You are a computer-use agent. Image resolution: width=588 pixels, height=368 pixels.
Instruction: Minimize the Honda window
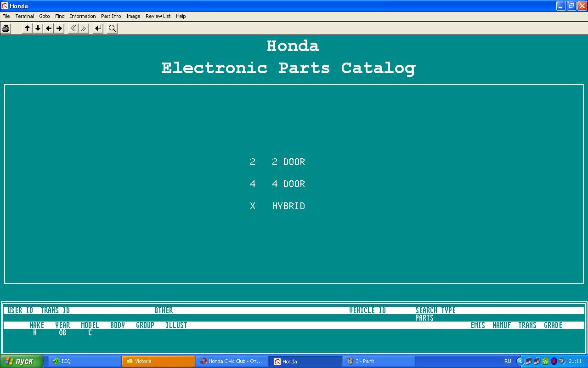click(561, 6)
